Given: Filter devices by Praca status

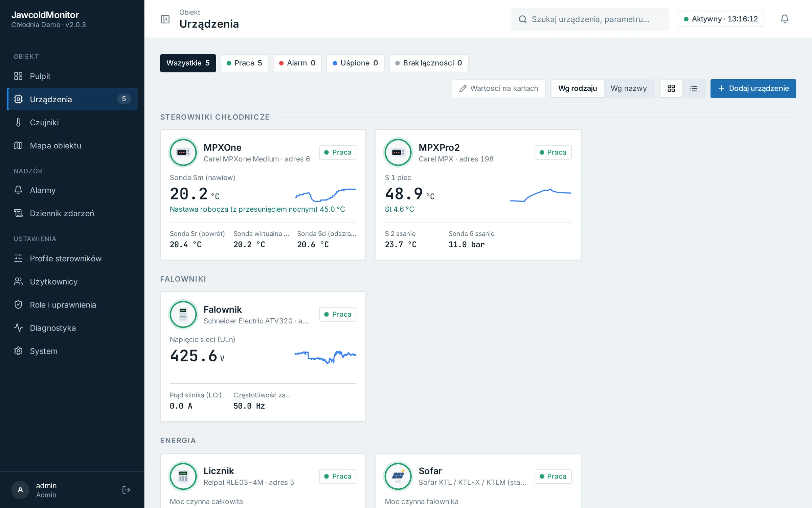Looking at the screenshot, I should 244,63.
